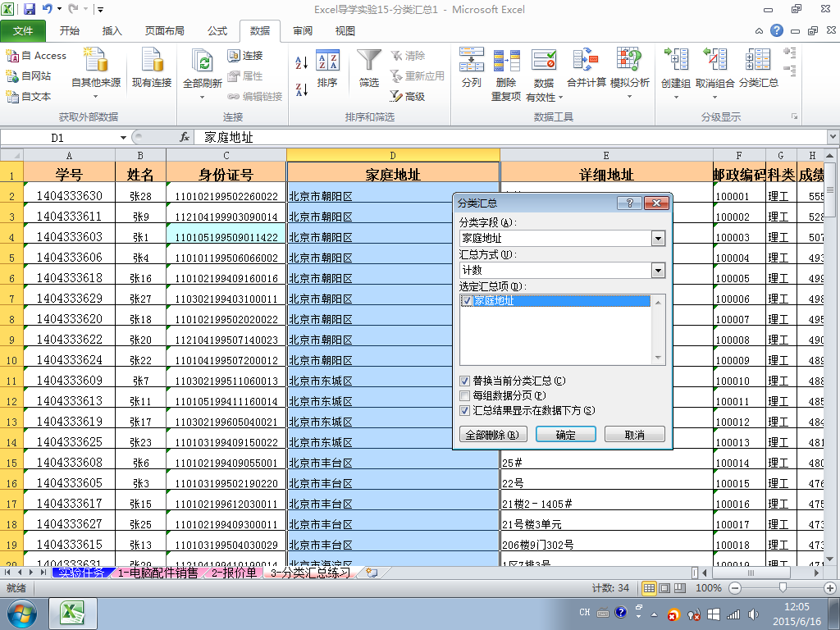Screen dimensions: 840x630
Task: Click 取消 button in dialog
Action: [x=635, y=435]
